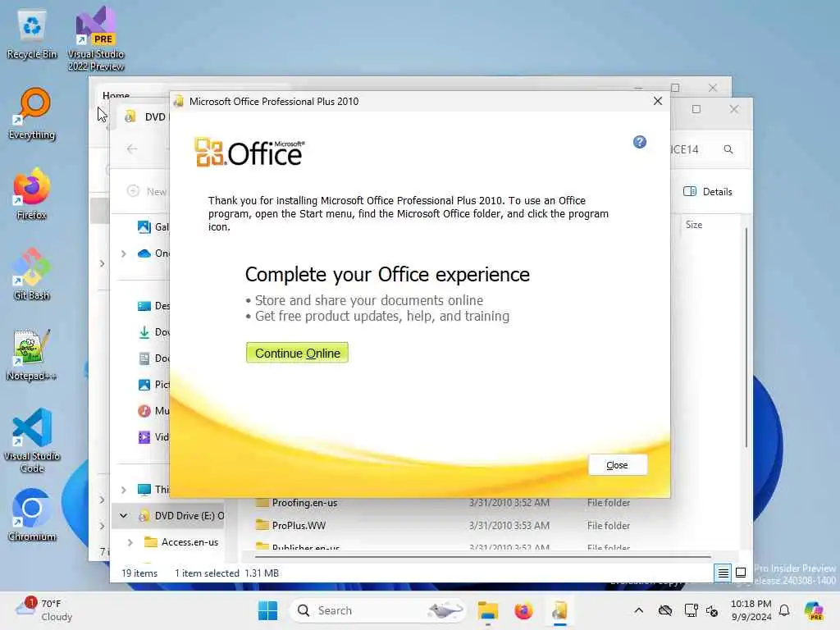Click the back arrow in File Explorer
The width and height of the screenshot is (840, 630).
132,149
